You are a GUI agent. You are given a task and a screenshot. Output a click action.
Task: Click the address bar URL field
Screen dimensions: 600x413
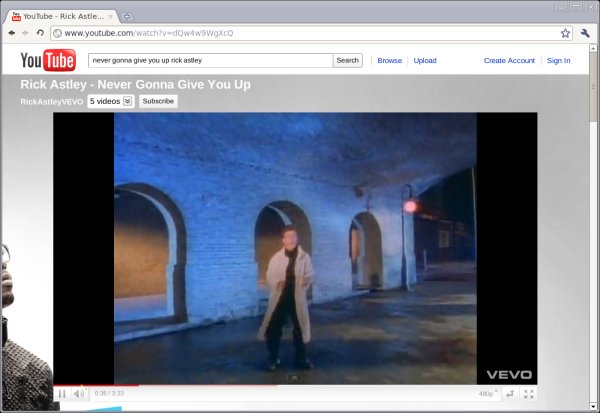point(311,33)
